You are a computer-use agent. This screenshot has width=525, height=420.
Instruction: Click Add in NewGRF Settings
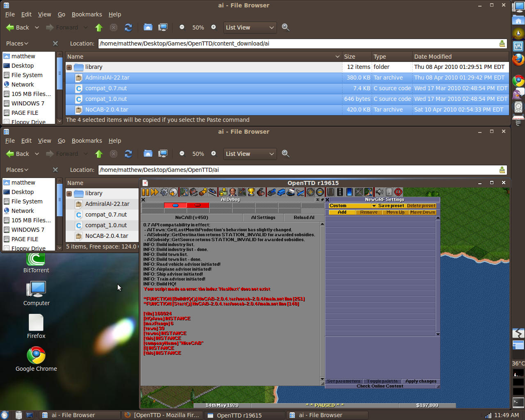click(342, 212)
